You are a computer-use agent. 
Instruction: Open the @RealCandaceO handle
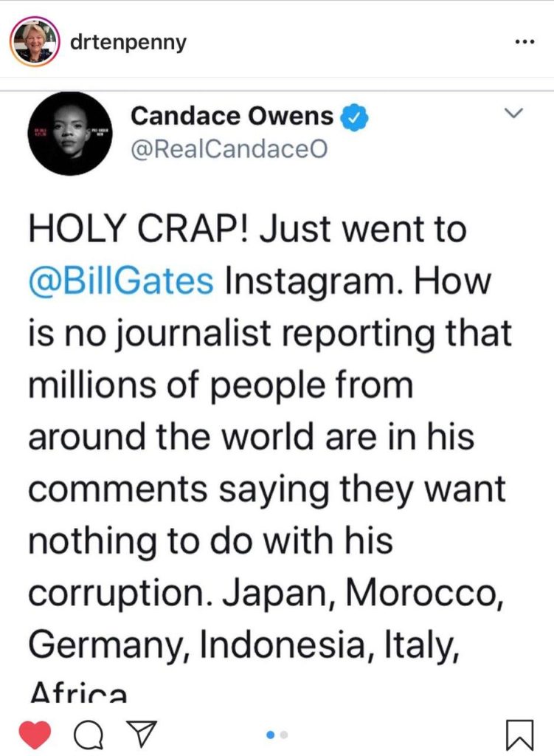click(x=228, y=148)
